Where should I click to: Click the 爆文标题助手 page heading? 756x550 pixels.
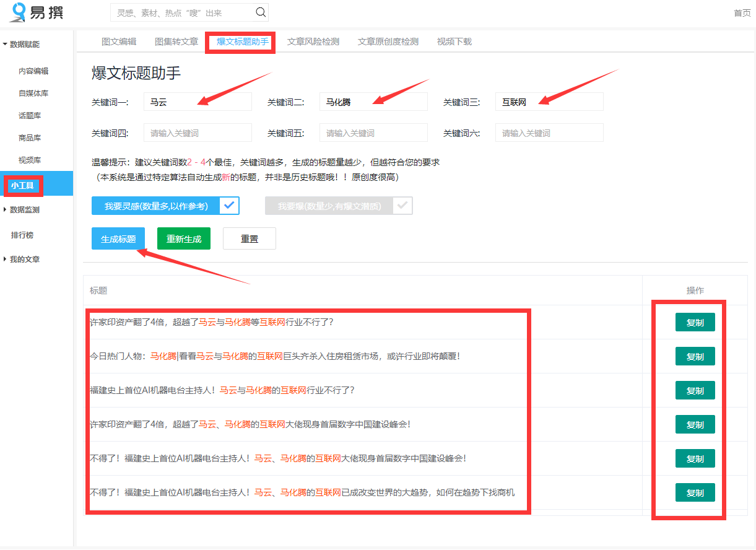(136, 73)
